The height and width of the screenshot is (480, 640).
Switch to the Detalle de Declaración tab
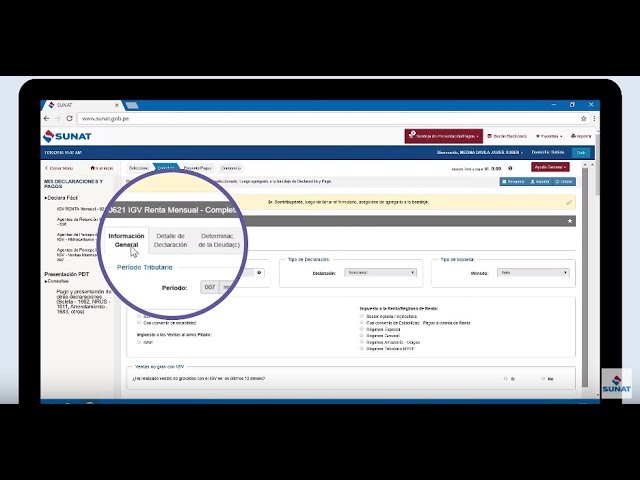point(171,240)
